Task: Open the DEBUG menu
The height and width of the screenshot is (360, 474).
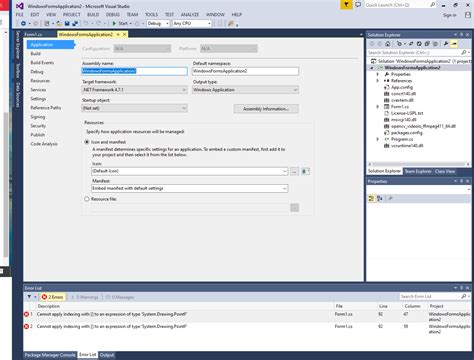Action: (113, 15)
